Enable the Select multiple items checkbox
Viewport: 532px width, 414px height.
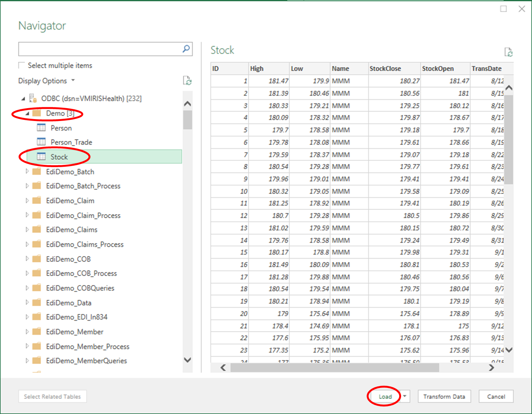22,65
